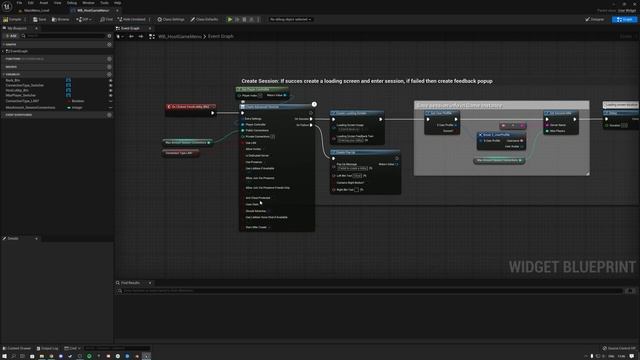Navigate back in graph history
Image resolution: width=640 pixels, height=360 pixels.
tap(131, 36)
